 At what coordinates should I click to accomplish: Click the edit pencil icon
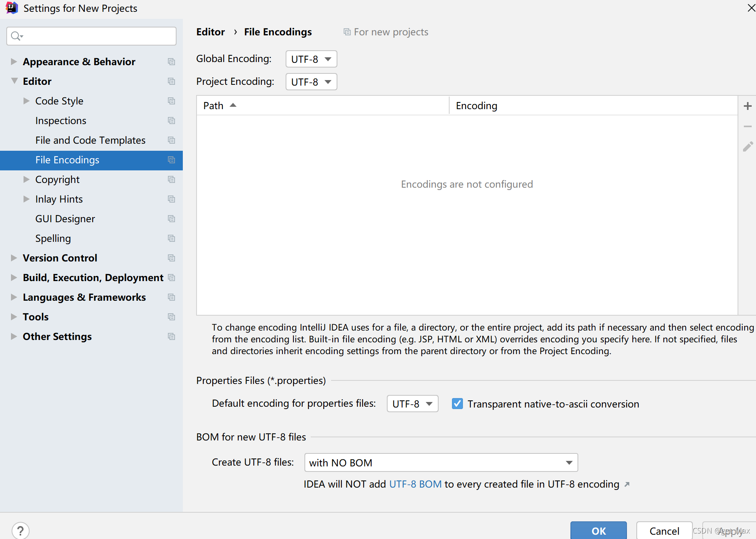pos(748,147)
